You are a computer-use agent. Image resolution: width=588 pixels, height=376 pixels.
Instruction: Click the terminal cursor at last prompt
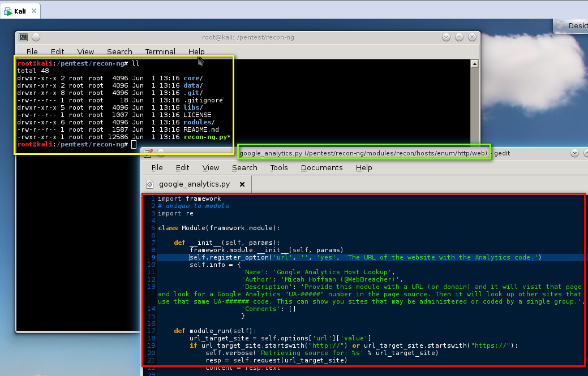[x=134, y=145]
